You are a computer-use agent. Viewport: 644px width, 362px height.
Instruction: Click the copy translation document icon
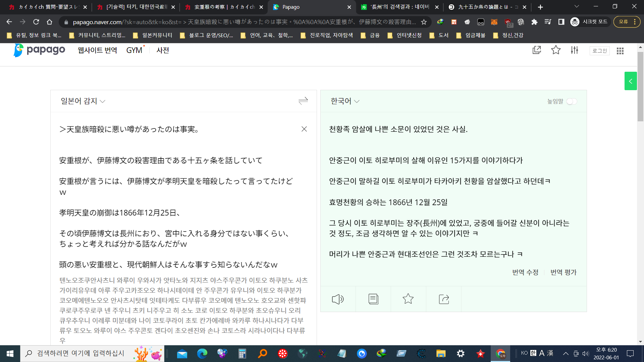[x=373, y=299]
